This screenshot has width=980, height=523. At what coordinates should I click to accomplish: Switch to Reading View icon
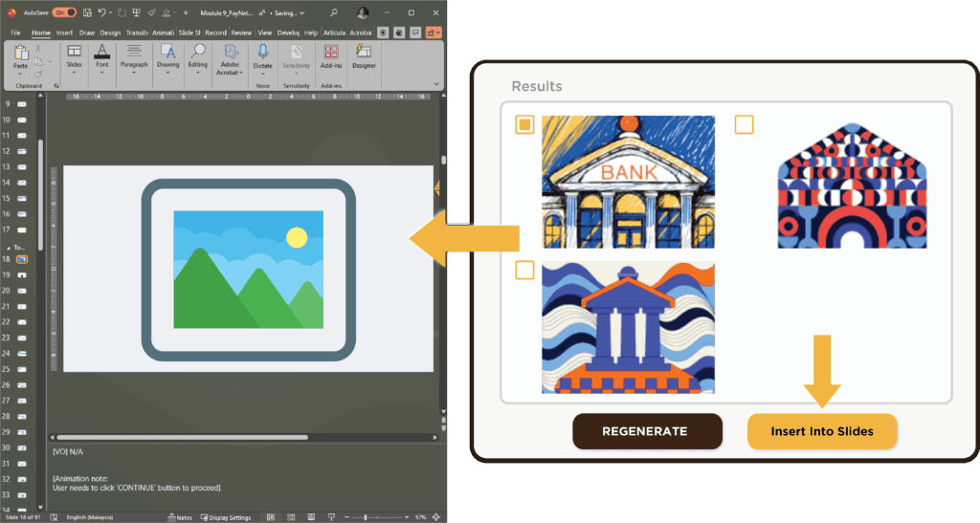click(x=311, y=517)
